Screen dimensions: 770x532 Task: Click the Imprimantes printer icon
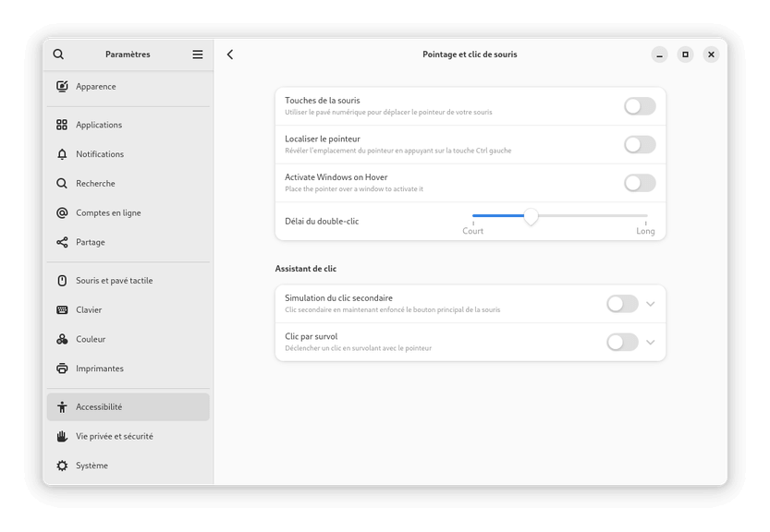point(62,369)
